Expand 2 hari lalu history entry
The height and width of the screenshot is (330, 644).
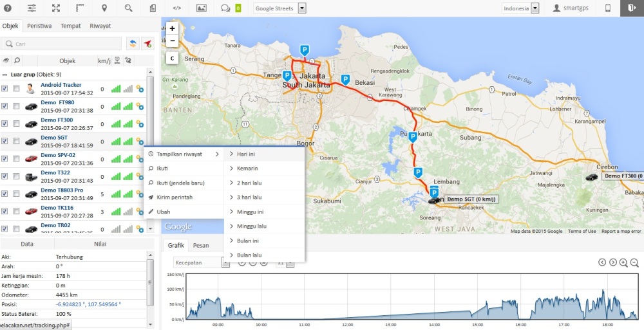click(265, 183)
